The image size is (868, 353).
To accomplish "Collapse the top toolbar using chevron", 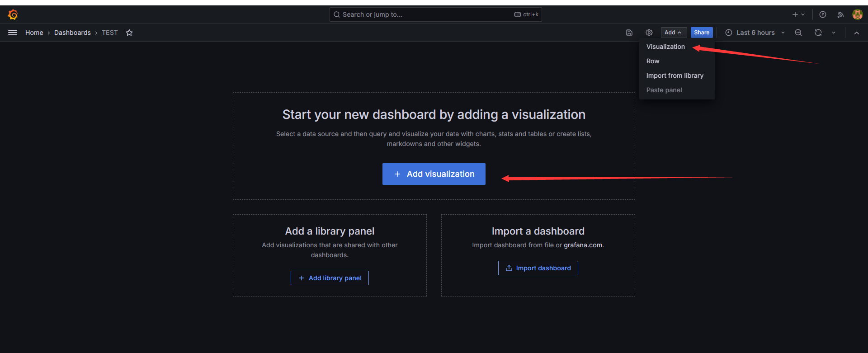I will pyautogui.click(x=856, y=33).
